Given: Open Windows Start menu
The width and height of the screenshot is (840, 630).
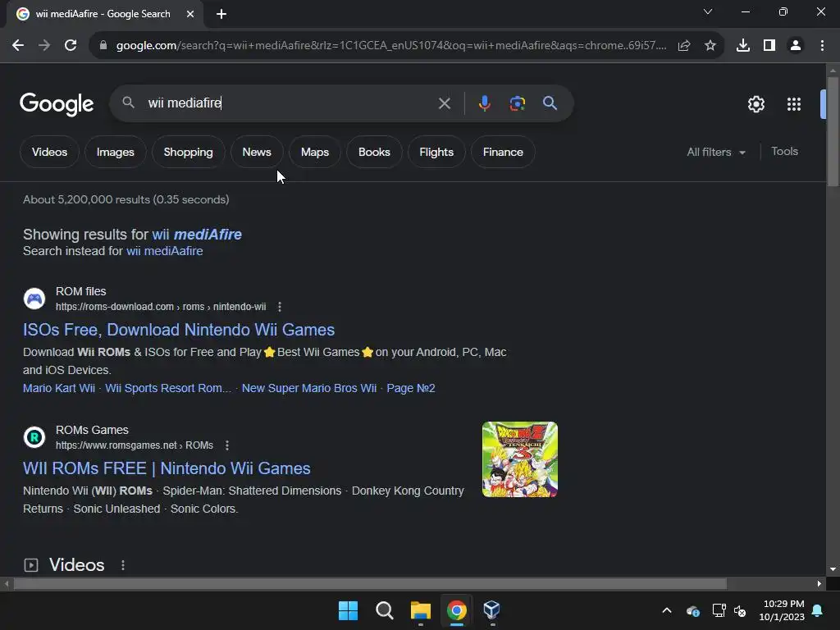Looking at the screenshot, I should coord(348,610).
